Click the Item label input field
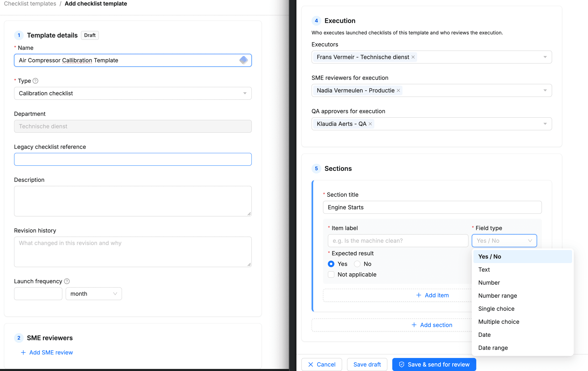This screenshot has height=371, width=588. (398, 241)
